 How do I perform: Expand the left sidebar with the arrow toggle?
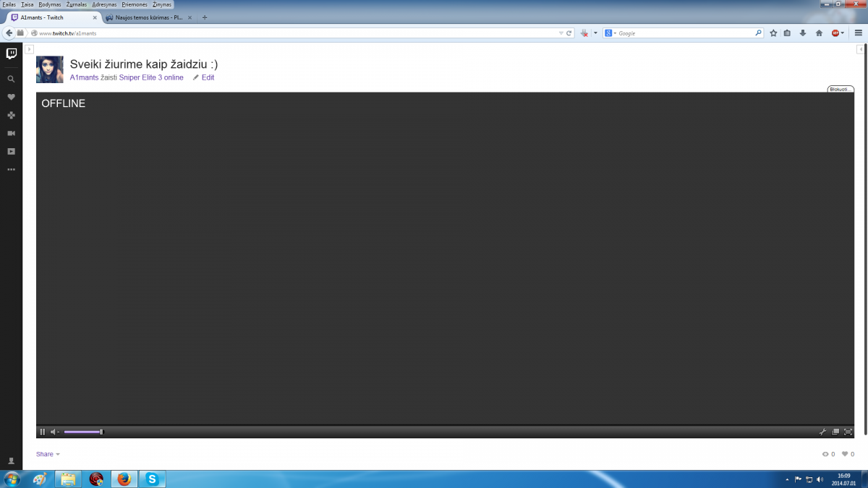click(29, 49)
